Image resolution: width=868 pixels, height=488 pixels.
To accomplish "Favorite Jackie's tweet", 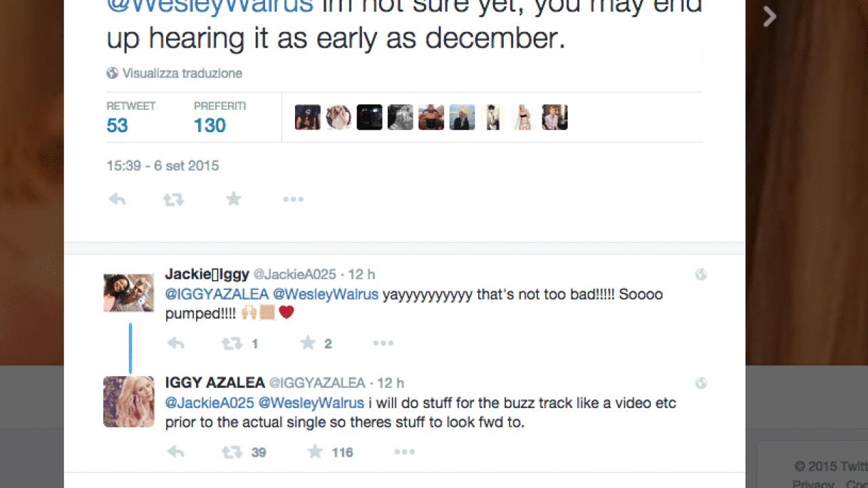I will click(x=309, y=344).
